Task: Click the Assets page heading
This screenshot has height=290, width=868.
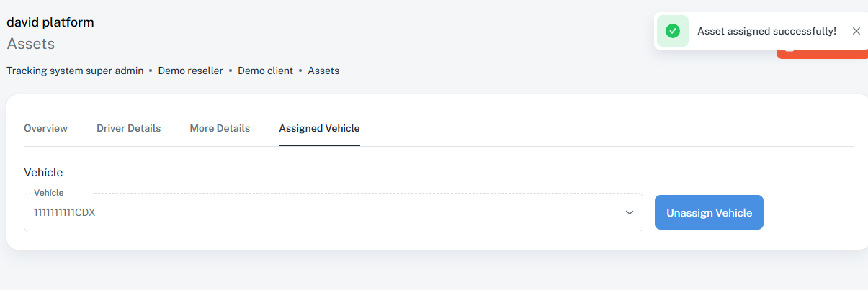Action: coord(31,44)
